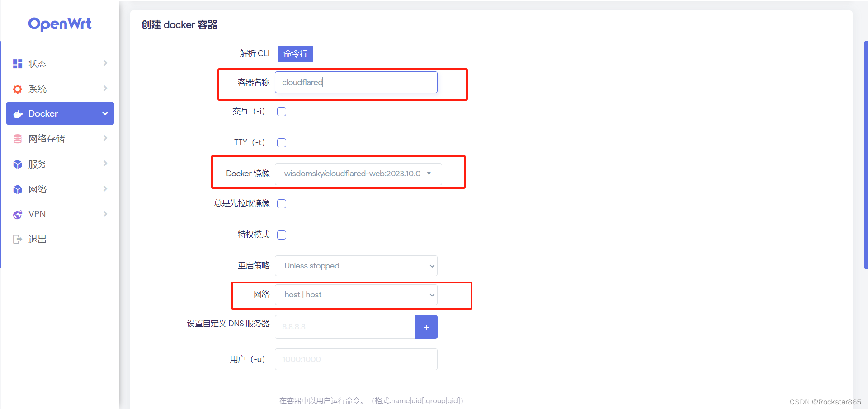The image size is (868, 409).
Task: Check the 特权模式 privileged mode option
Action: coord(282,235)
